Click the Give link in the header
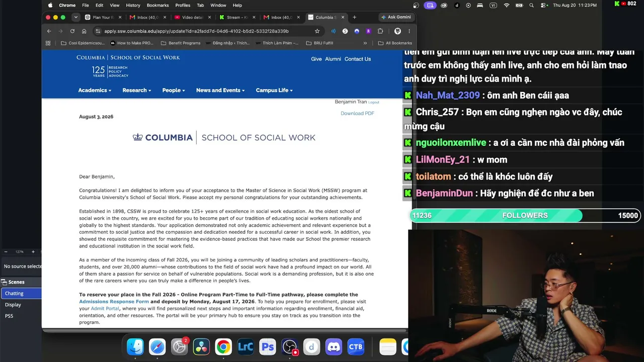Image resolution: width=644 pixels, height=362 pixels. [x=316, y=59]
